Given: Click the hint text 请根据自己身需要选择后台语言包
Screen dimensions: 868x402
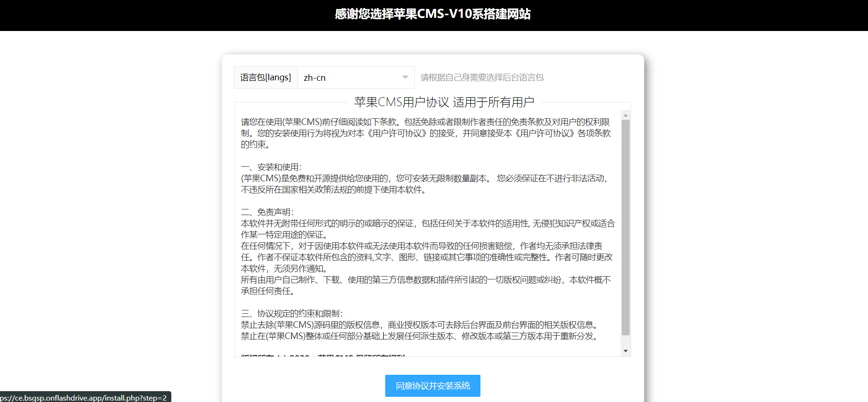Looking at the screenshot, I should tap(482, 77).
